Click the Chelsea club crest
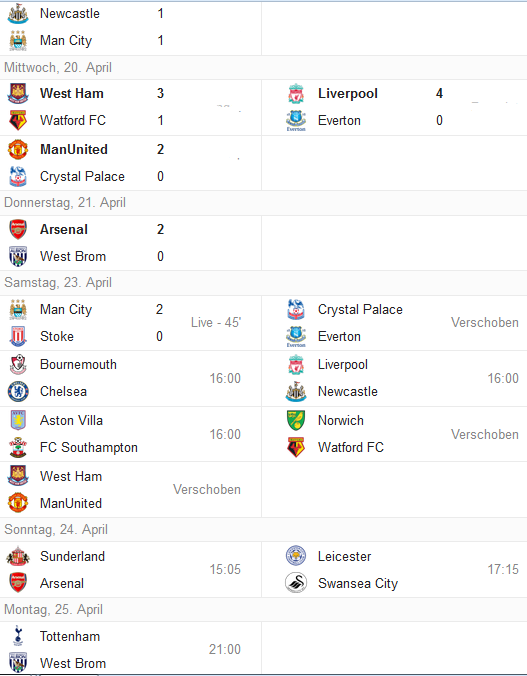Screen dimensions: 527x676 (x=18, y=391)
